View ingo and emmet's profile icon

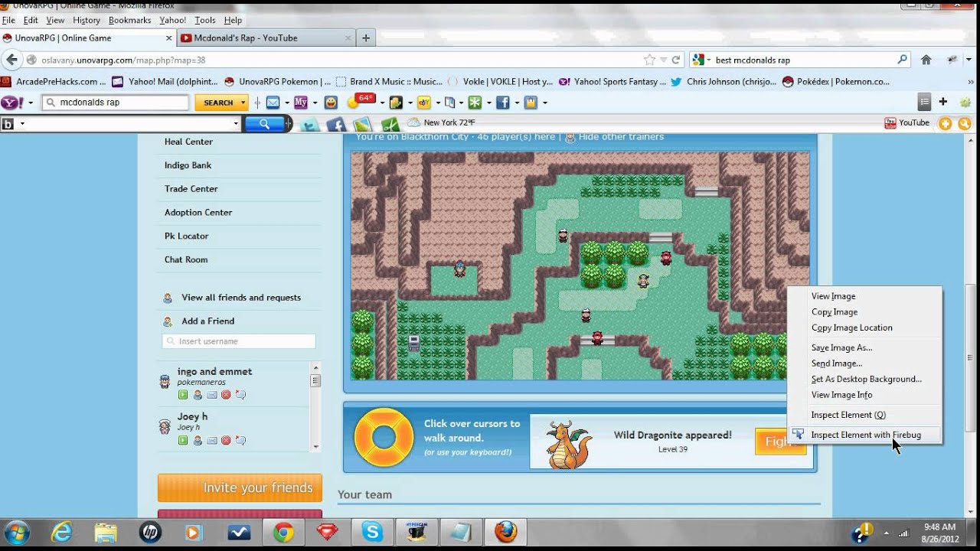198,395
